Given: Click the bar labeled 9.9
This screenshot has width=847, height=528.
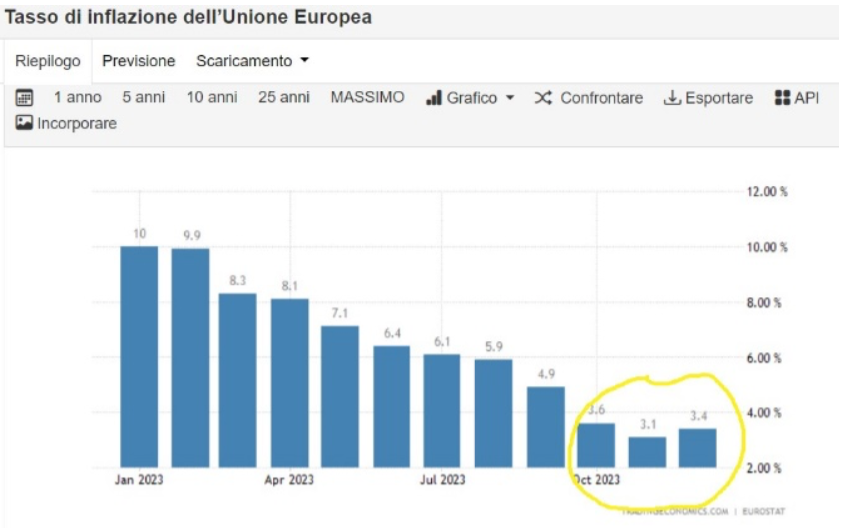Looking at the screenshot, I should [190, 358].
